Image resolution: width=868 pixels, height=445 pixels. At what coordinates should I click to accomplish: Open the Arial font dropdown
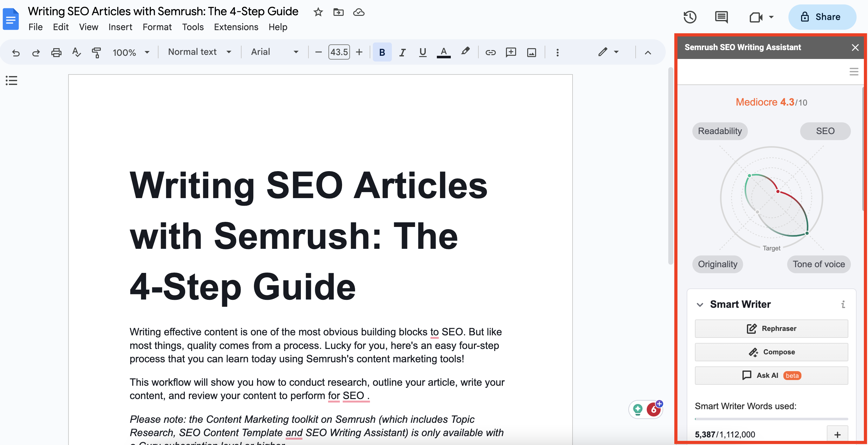274,52
